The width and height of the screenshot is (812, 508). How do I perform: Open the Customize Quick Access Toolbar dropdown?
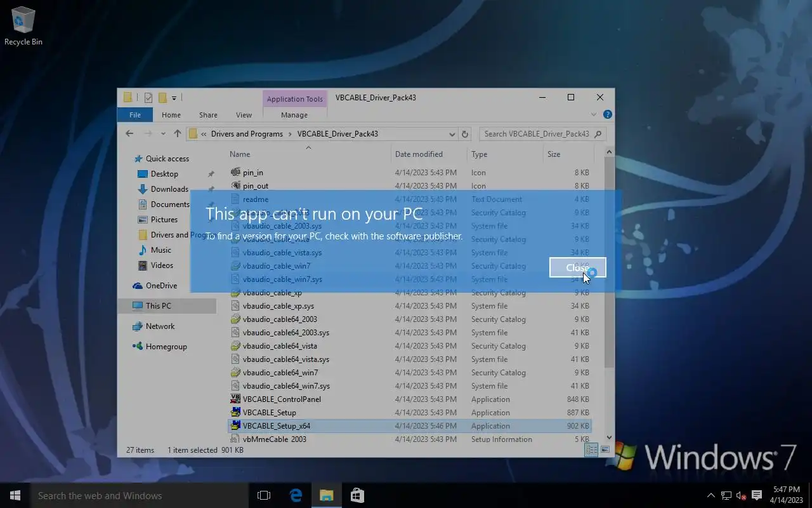point(174,98)
